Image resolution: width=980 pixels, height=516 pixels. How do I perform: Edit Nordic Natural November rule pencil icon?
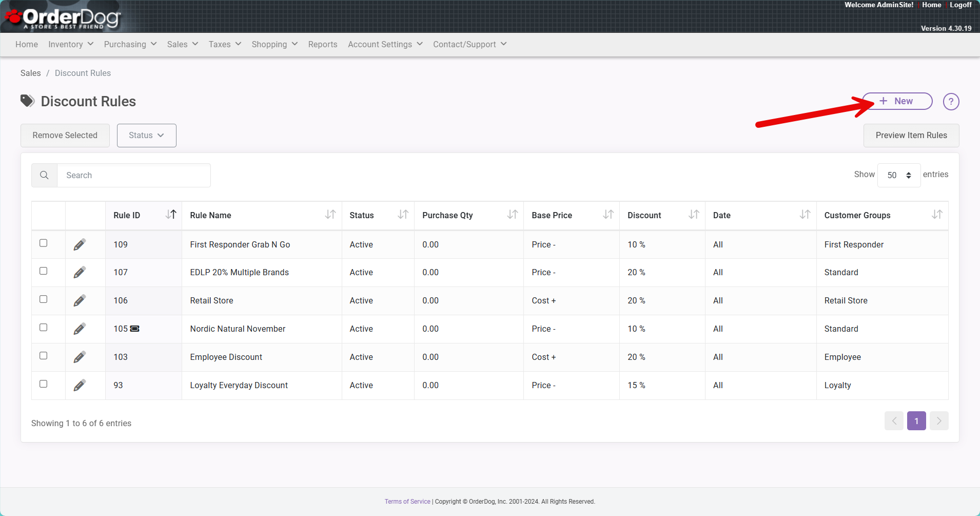pos(80,329)
